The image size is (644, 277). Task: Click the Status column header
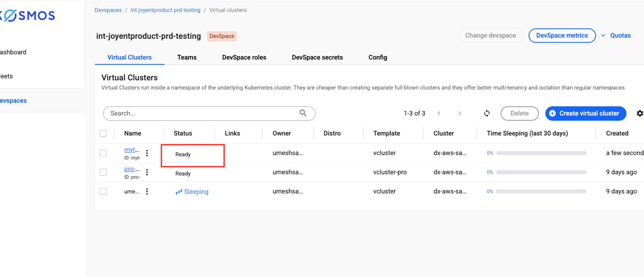[x=183, y=134]
